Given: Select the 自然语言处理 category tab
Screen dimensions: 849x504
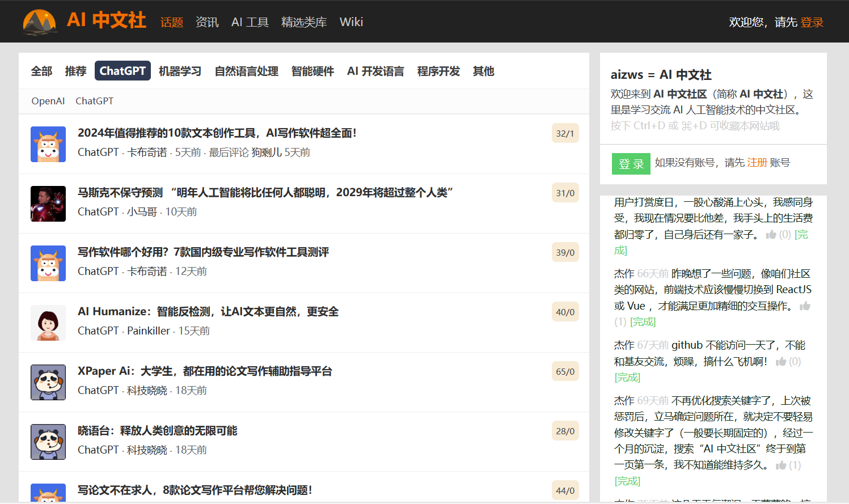Looking at the screenshot, I should click(x=246, y=71).
